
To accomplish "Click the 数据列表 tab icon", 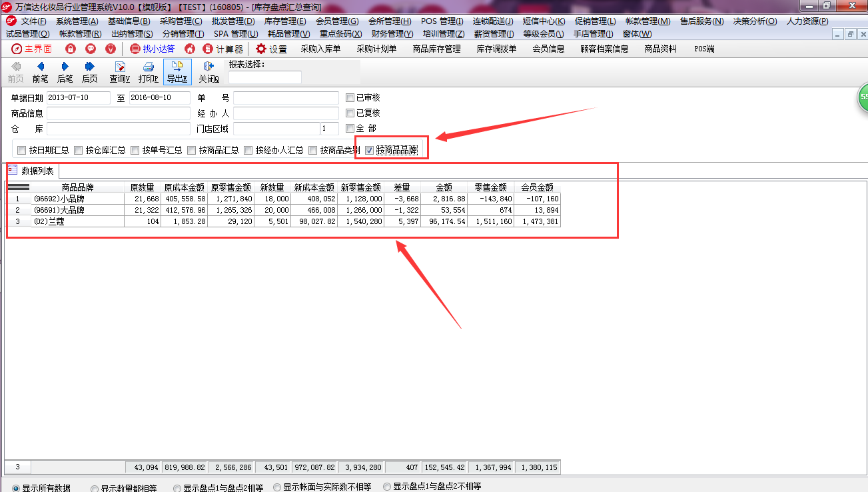I will pos(13,170).
